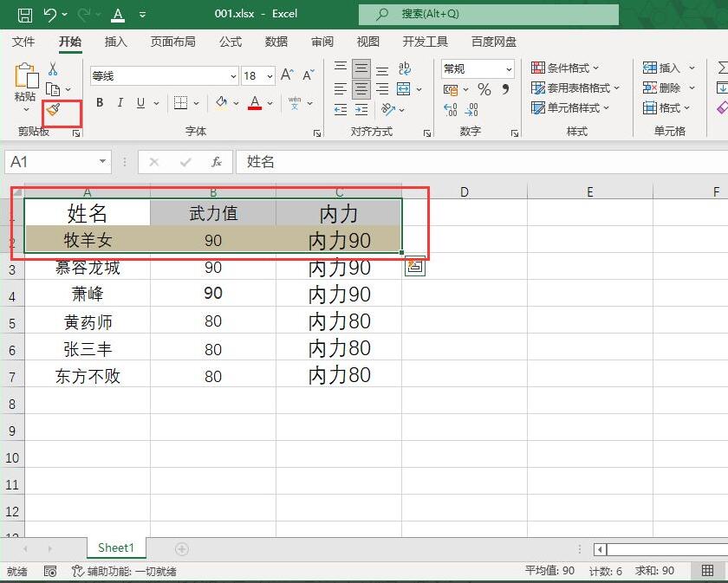Toggle bold formatting

[100, 103]
